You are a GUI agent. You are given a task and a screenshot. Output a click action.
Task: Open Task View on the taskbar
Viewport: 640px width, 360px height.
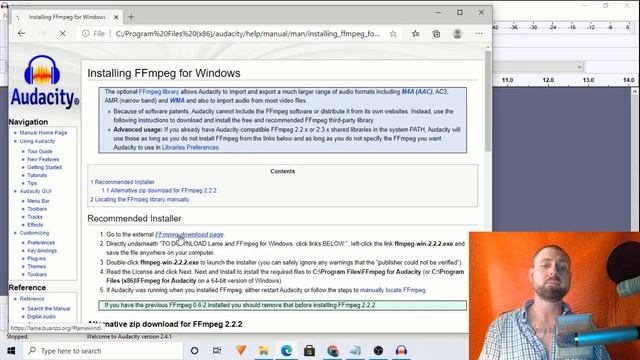[x=217, y=351]
